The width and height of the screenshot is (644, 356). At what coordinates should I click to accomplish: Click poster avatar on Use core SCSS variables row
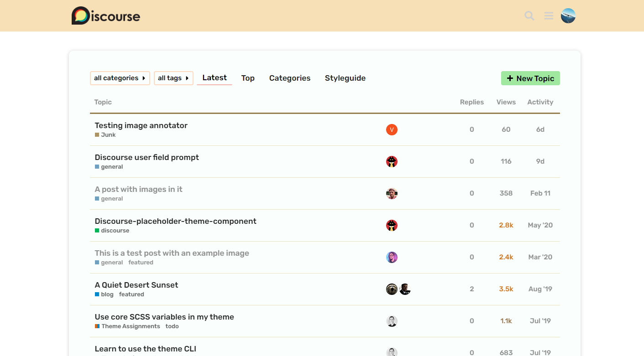(x=392, y=321)
